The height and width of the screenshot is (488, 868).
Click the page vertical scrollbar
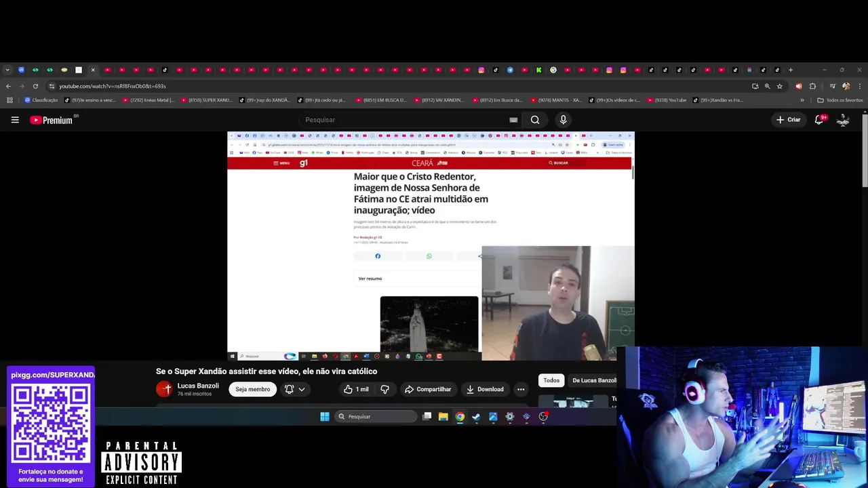point(865,151)
